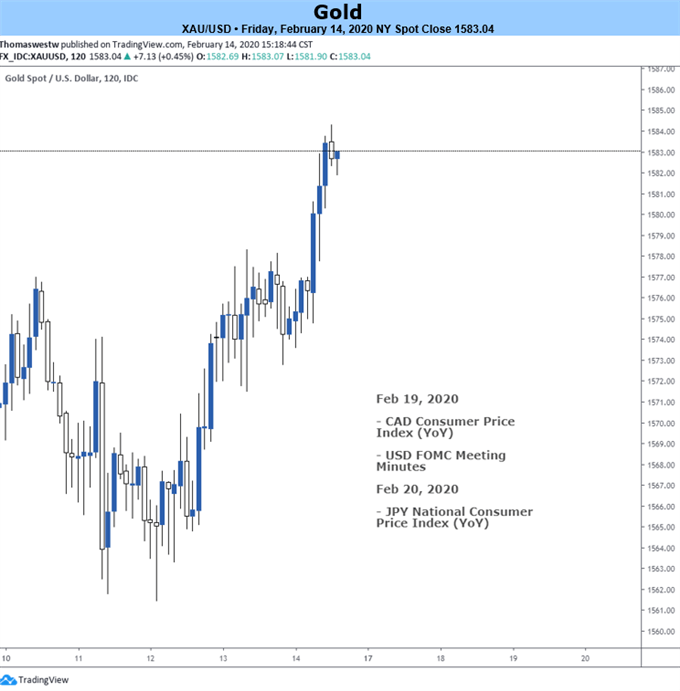Click the '+7.13 (+0.45%)' change value
This screenshot has width=680, height=691.
(x=163, y=56)
